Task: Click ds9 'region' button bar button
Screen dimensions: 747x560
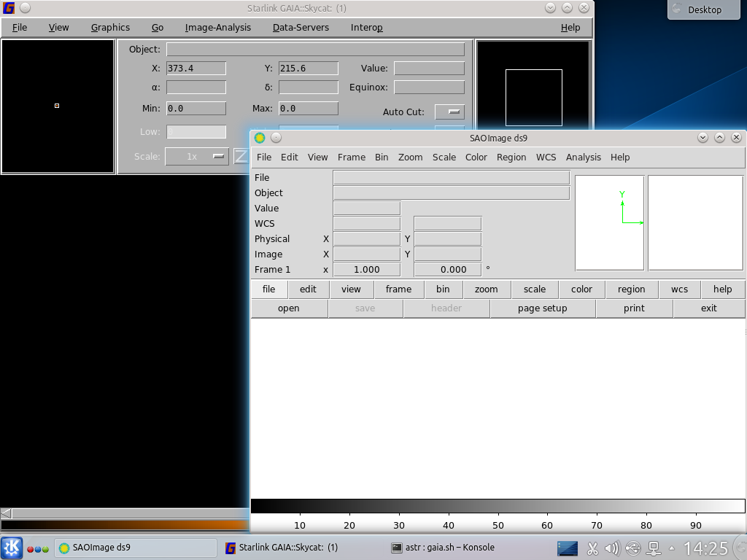Action: (631, 289)
